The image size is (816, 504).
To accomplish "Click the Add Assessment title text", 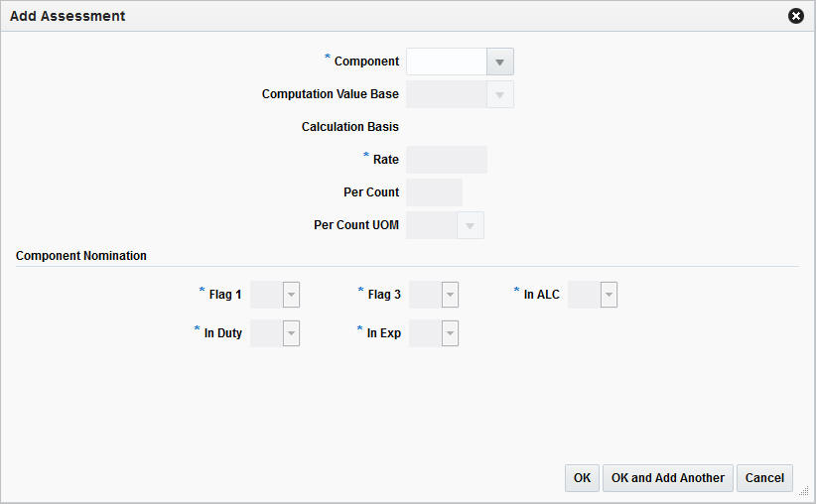I will tap(68, 17).
